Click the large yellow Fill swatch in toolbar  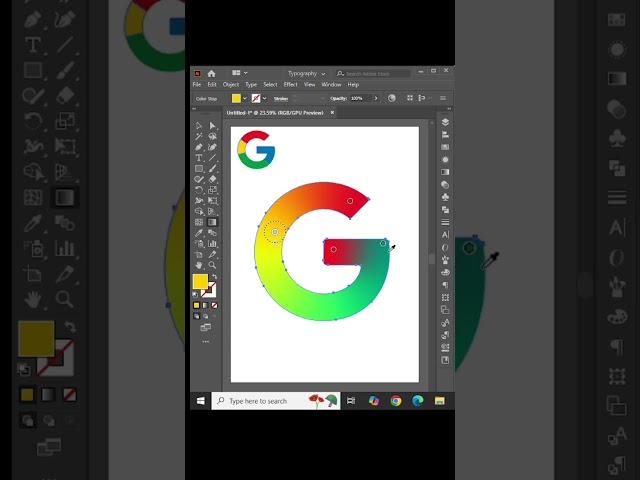[x=200, y=282]
